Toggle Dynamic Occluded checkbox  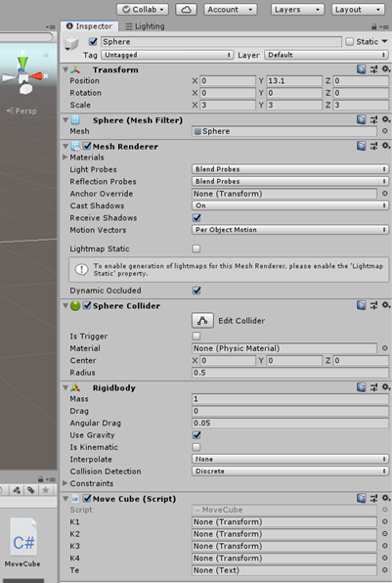pos(196,290)
